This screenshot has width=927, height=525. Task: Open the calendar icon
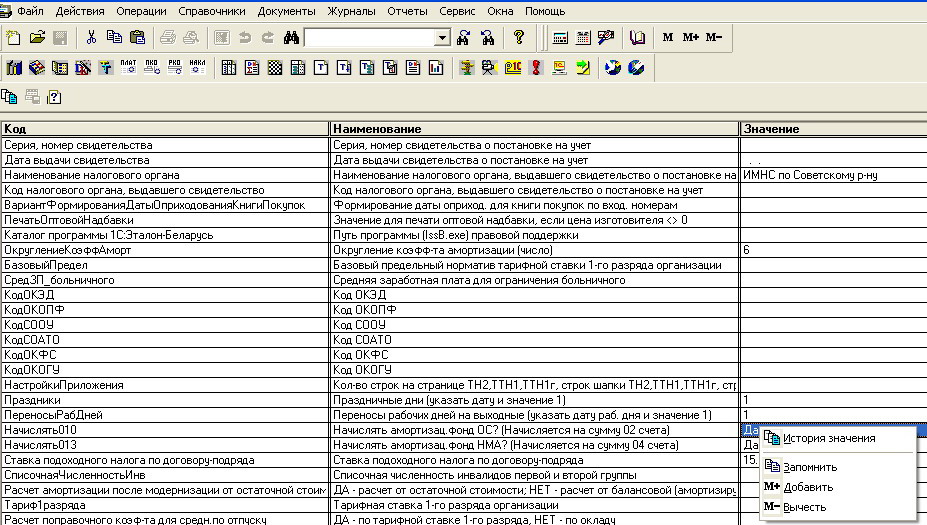(583, 38)
